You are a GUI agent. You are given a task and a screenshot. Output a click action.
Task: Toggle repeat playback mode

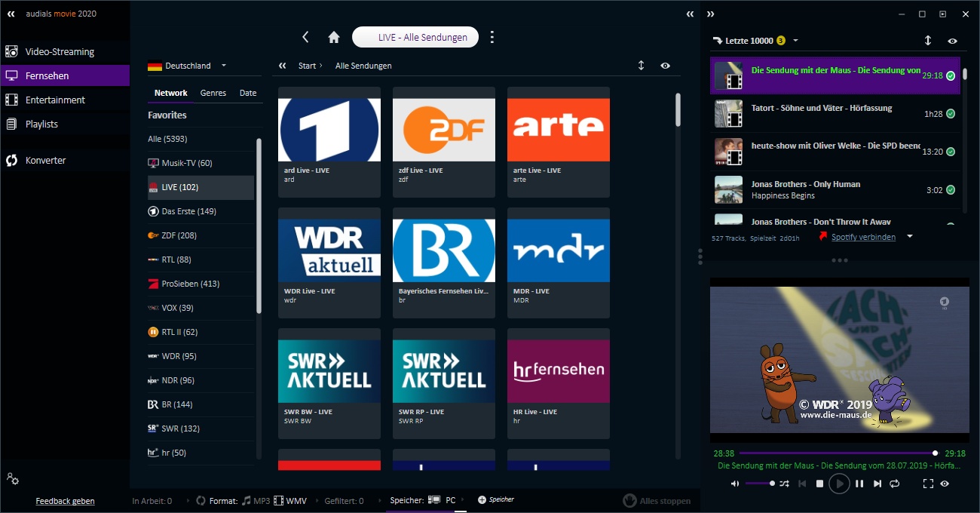click(895, 484)
